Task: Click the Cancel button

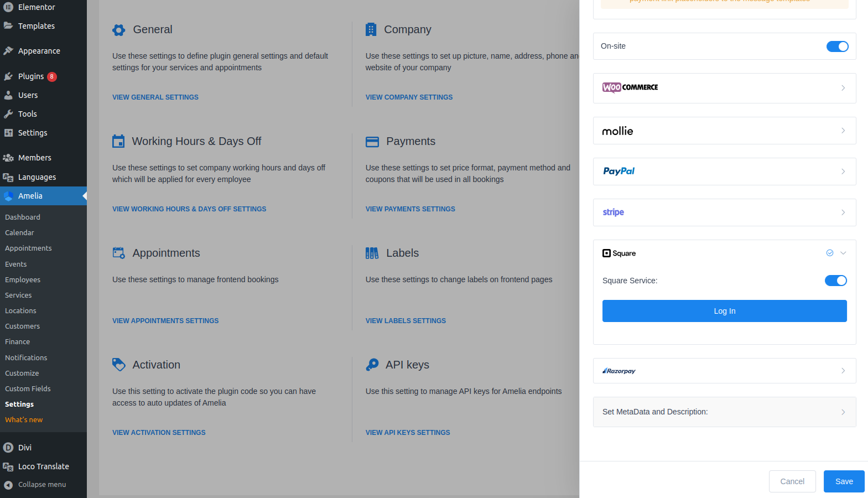Action: click(x=792, y=481)
